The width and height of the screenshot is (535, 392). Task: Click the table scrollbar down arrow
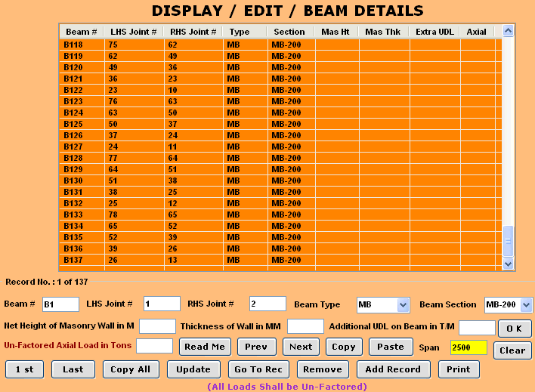[508, 264]
